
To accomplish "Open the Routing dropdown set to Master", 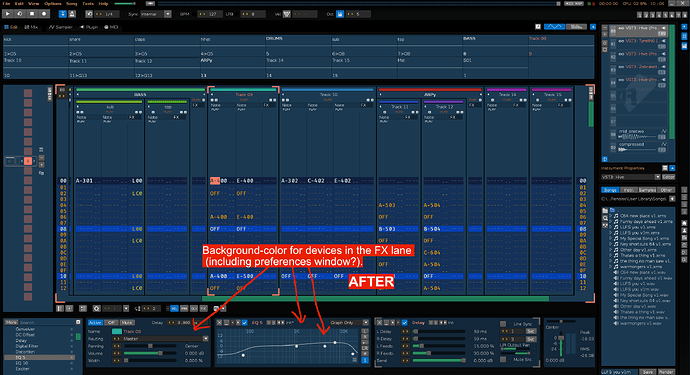I will [x=161, y=338].
